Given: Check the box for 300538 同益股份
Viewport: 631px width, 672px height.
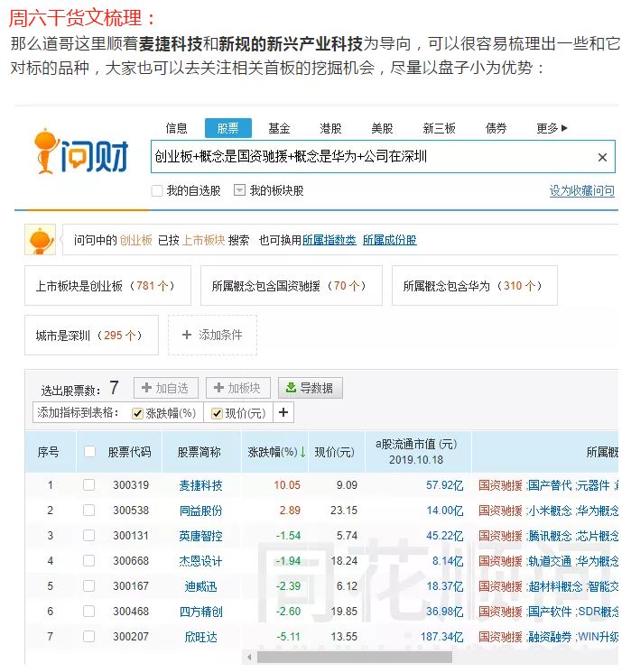Looking at the screenshot, I should (x=88, y=510).
